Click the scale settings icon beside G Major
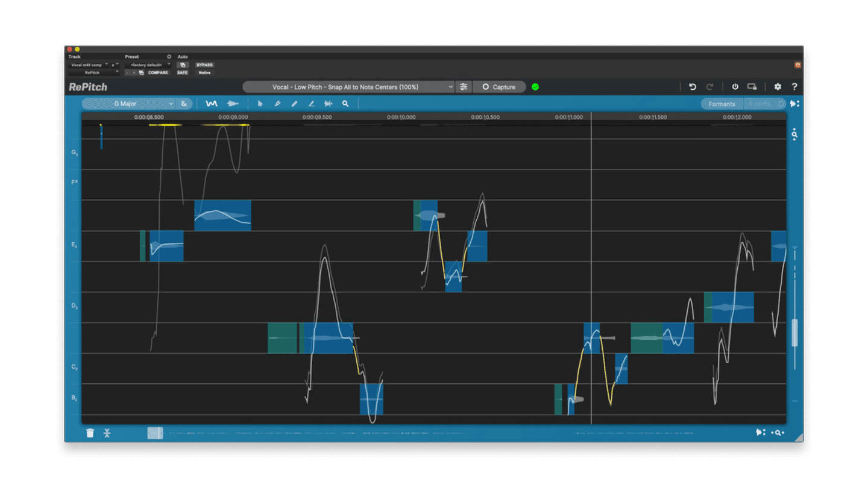 [184, 104]
